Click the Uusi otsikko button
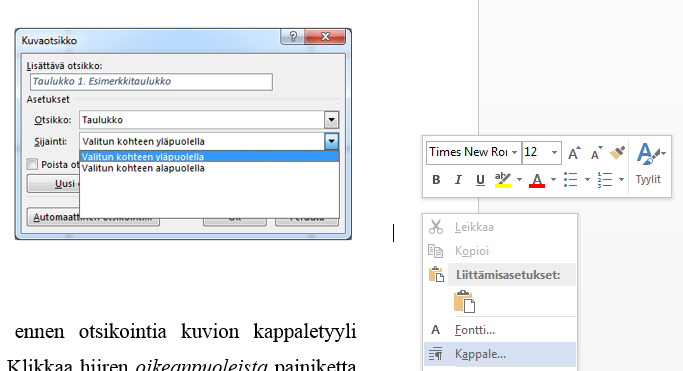This screenshot has height=371, width=683. pos(53,184)
